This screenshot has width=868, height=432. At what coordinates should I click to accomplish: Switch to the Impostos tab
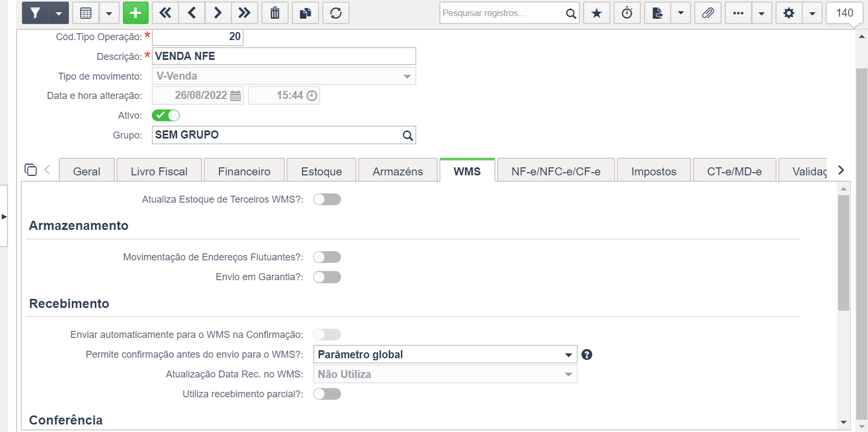[654, 171]
